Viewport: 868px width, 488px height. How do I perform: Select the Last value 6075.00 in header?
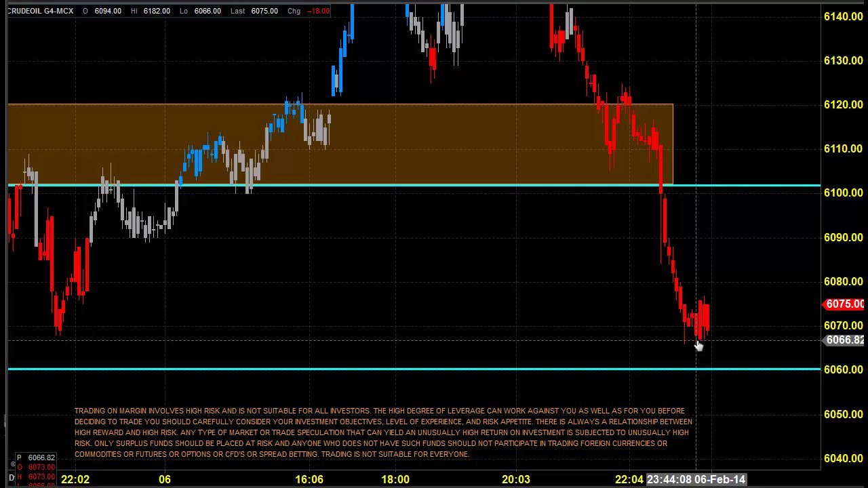point(264,11)
